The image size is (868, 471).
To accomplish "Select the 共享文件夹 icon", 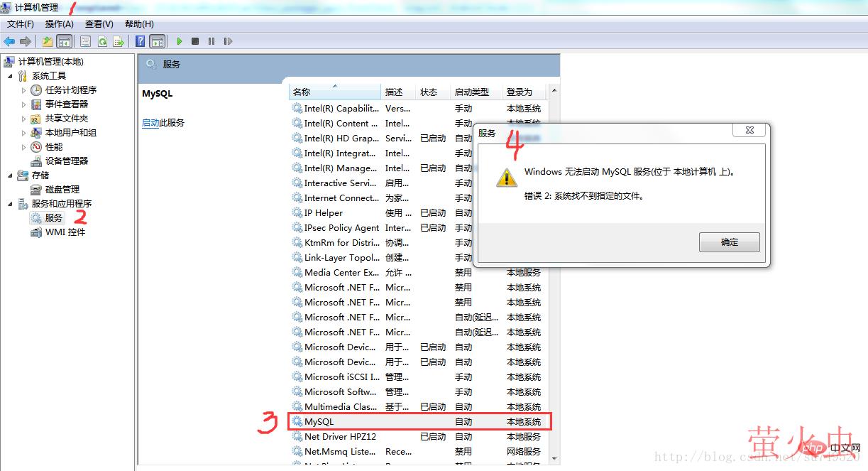I will pos(36,119).
